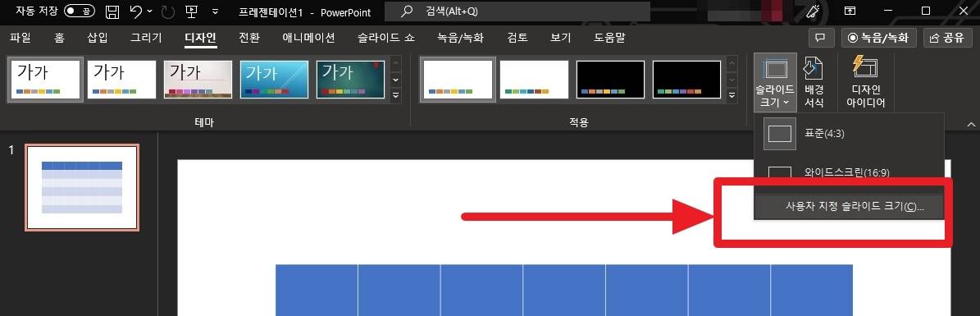Click the Redo icon in title bar
Image resolution: width=980 pixels, height=316 pixels.
click(167, 11)
